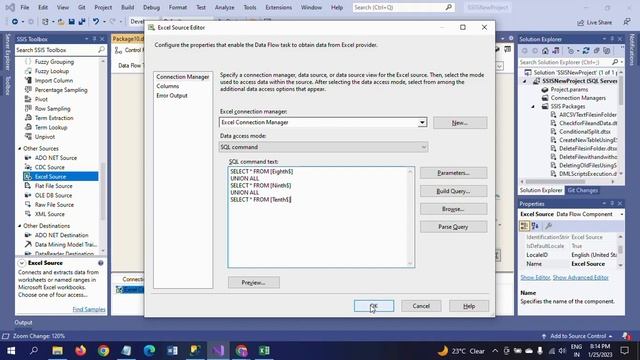The width and height of the screenshot is (640, 360).
Task: Select the Error Output page
Action: 172,96
